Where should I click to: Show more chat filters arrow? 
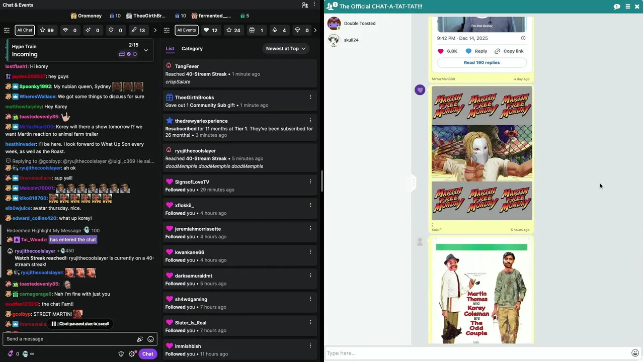coord(155,30)
